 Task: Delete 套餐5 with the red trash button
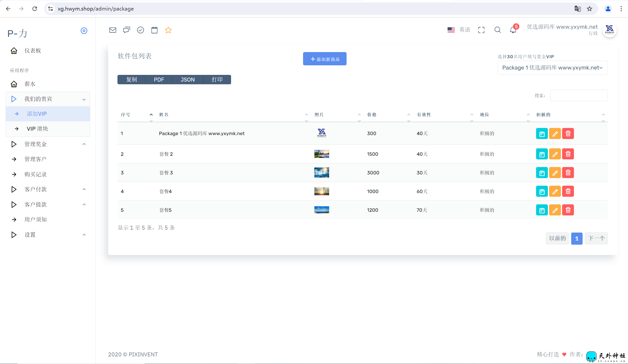point(568,210)
